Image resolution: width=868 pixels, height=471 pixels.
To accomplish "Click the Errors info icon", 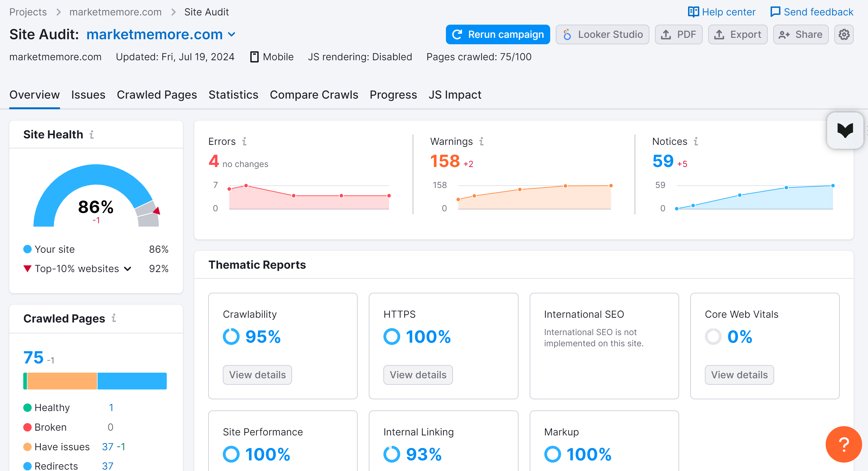I will (x=244, y=141).
